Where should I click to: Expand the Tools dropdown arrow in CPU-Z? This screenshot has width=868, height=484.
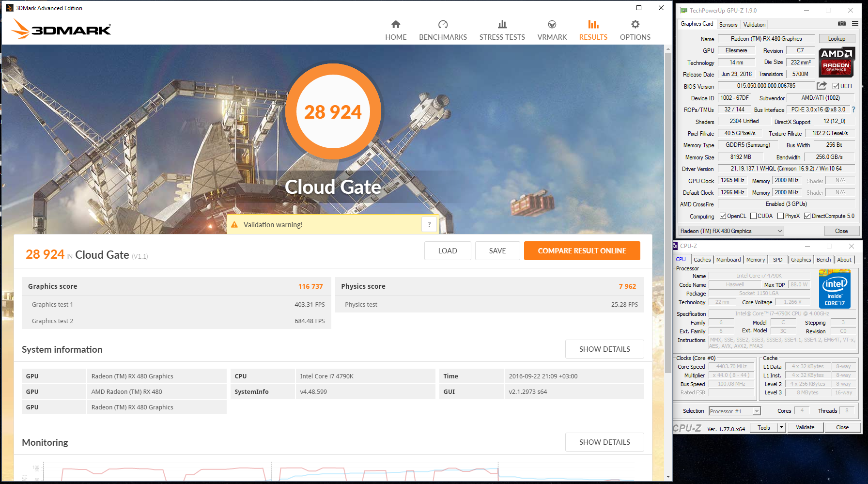(781, 427)
